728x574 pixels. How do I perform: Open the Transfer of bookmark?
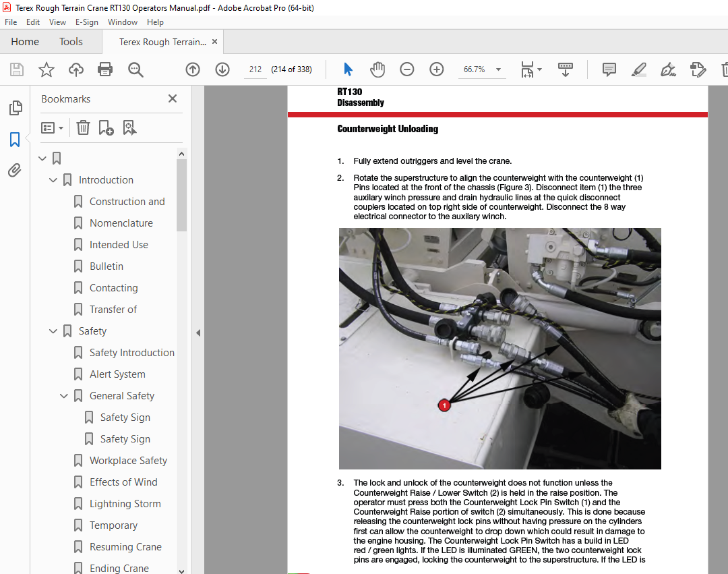113,310
